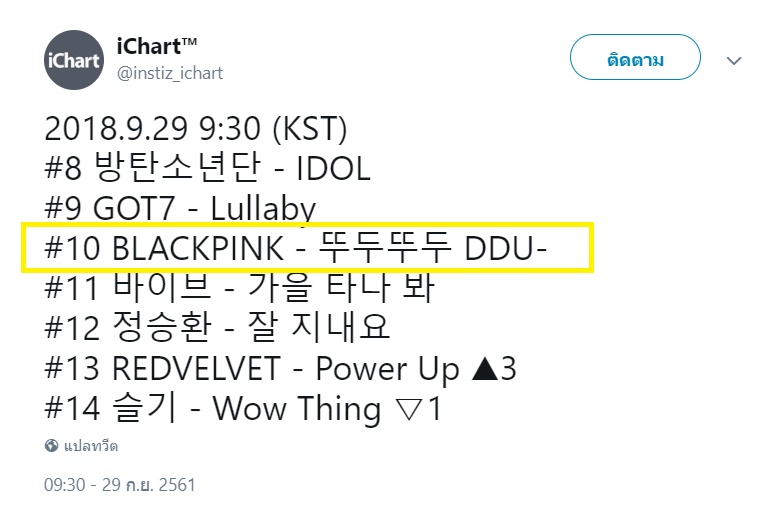Click the #11 바이브 chart entry
The width and height of the screenshot is (777, 509).
click(239, 287)
